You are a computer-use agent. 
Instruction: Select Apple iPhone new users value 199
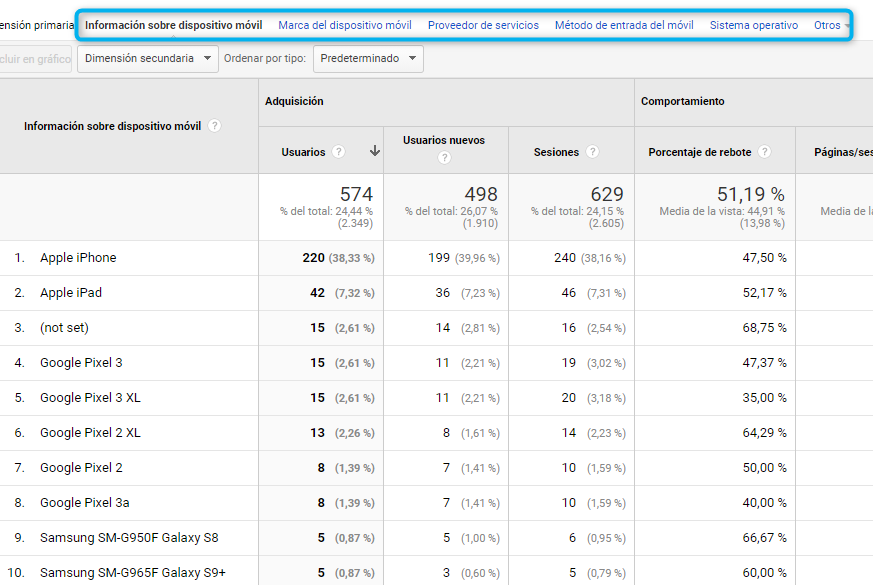pyautogui.click(x=439, y=258)
